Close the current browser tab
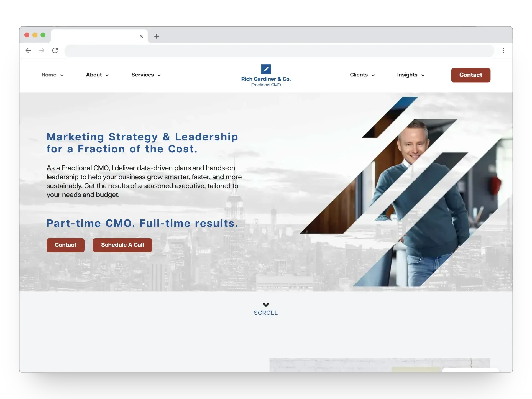This screenshot has height=399, width=532. click(x=141, y=36)
